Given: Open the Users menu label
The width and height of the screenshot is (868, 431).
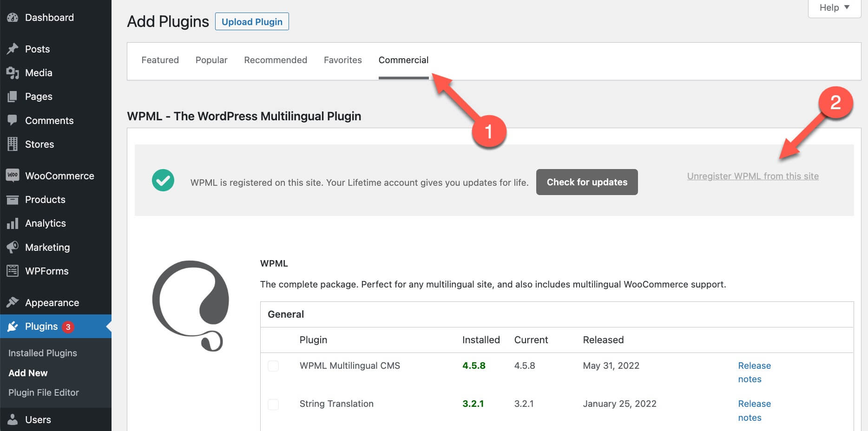Looking at the screenshot, I should pos(38,420).
